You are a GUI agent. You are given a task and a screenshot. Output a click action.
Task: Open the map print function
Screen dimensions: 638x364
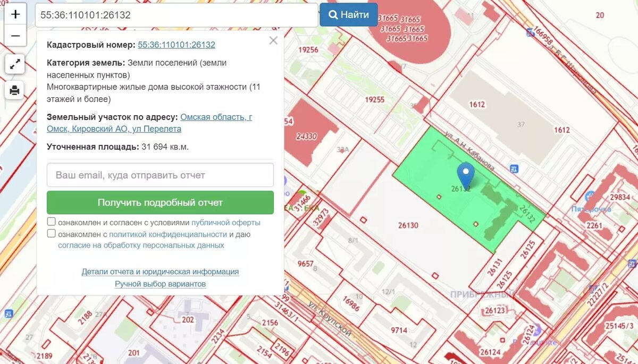15,90
